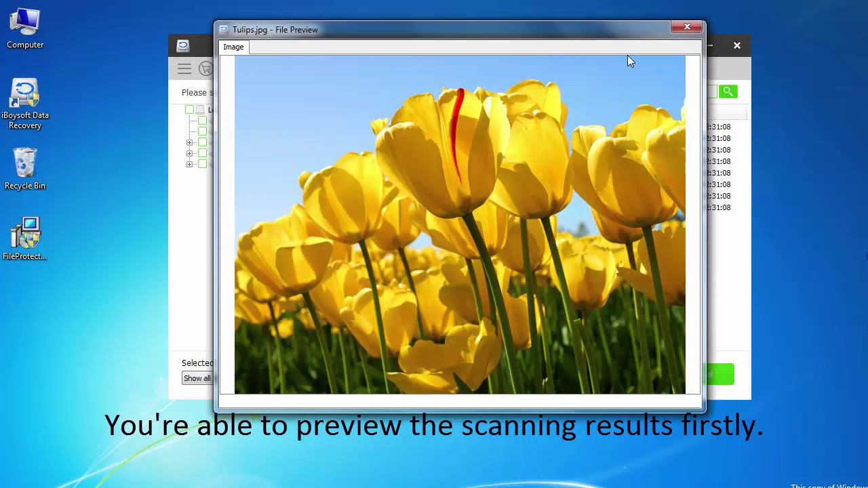Open the Recycle Bin desktop icon
Screen dimensions: 868x488
(25, 169)
